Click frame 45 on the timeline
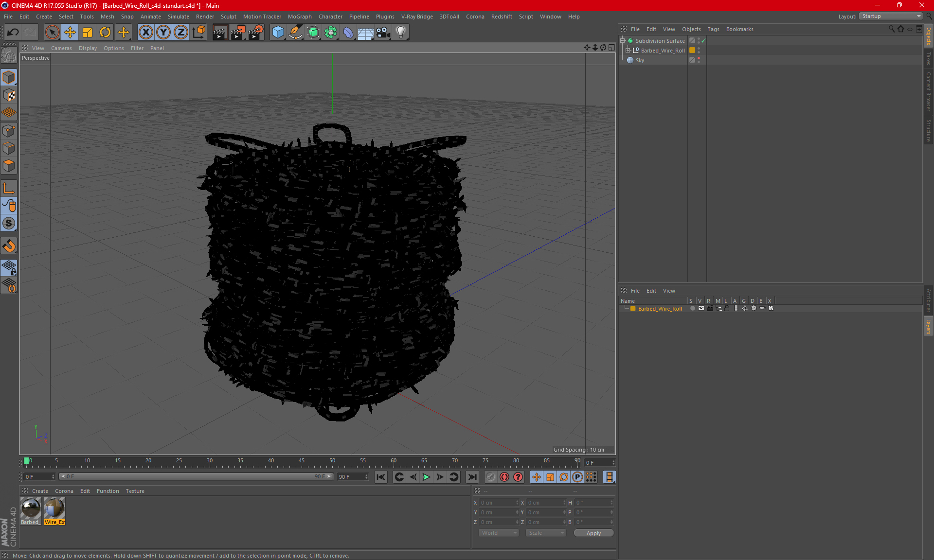934x560 pixels. click(x=302, y=461)
